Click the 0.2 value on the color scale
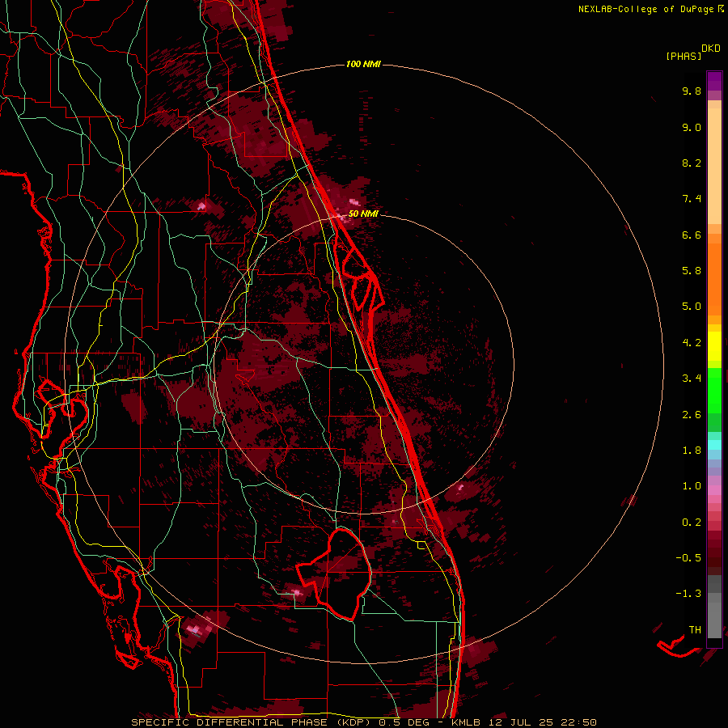 point(692,523)
